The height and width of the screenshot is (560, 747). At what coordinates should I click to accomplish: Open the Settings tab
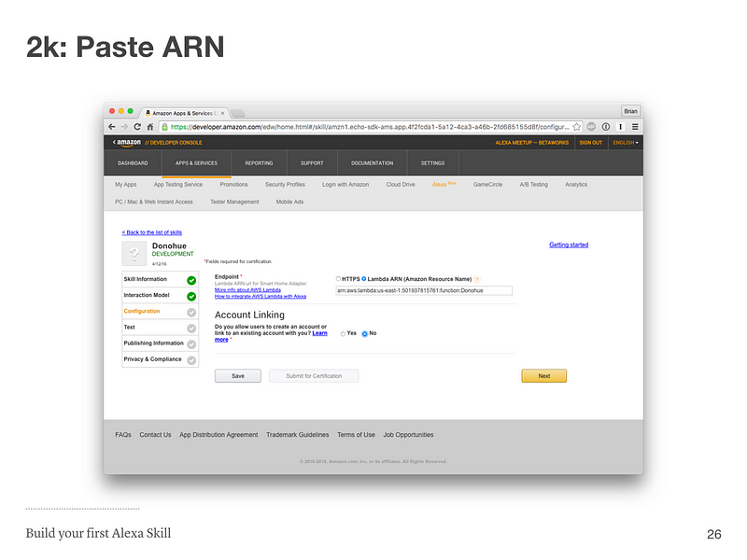tap(432, 162)
